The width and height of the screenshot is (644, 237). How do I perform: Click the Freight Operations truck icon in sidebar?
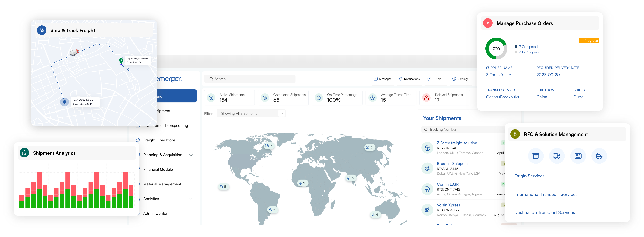pos(137,140)
